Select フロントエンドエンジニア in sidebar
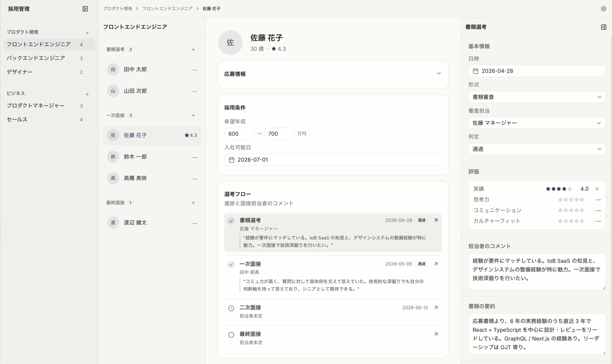 (x=49, y=44)
